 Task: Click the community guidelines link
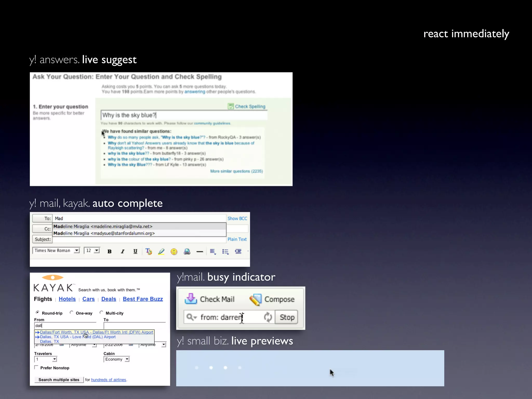pyautogui.click(x=212, y=123)
